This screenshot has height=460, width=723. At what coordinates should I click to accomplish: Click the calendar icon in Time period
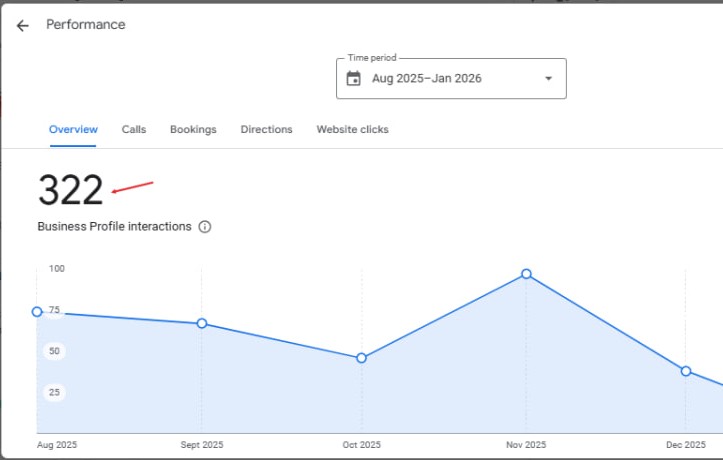click(354, 79)
